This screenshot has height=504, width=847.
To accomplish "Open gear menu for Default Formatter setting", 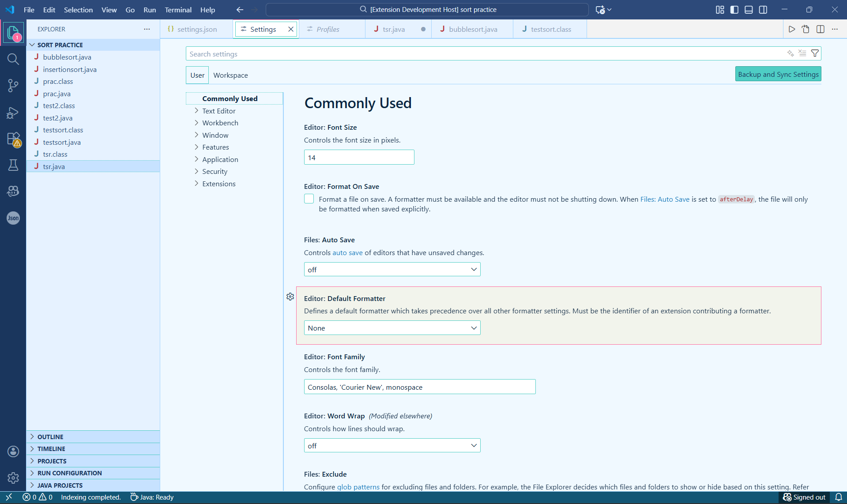I will tap(290, 297).
